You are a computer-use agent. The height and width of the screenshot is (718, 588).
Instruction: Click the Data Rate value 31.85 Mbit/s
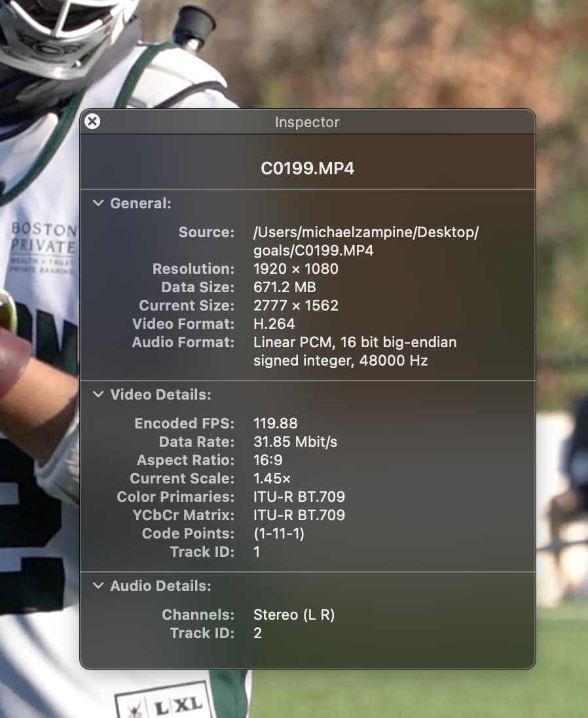[295, 442]
